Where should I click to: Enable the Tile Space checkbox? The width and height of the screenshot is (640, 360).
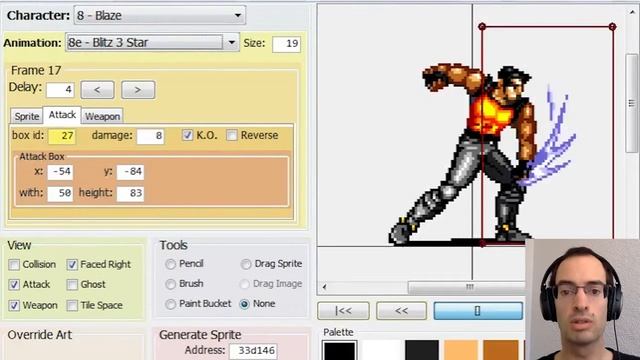[x=72, y=305]
